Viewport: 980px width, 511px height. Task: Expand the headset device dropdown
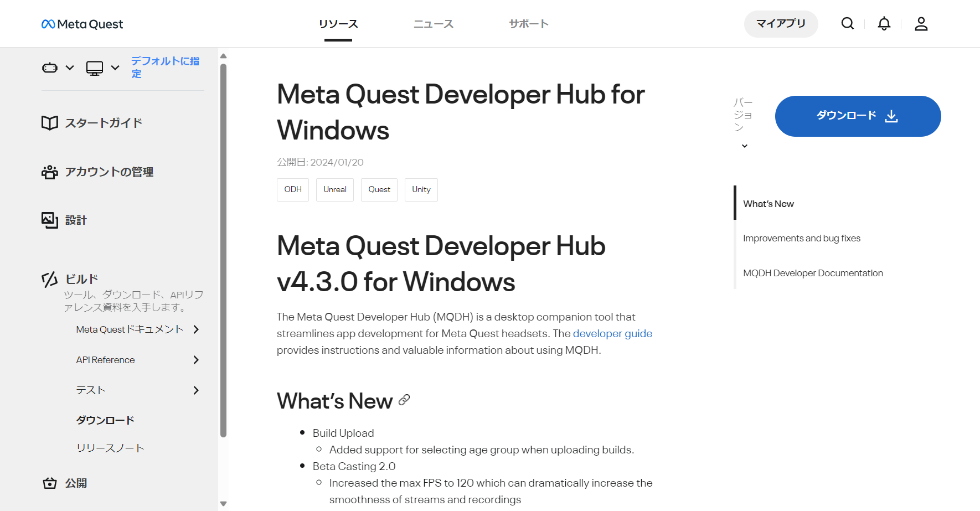(x=58, y=68)
